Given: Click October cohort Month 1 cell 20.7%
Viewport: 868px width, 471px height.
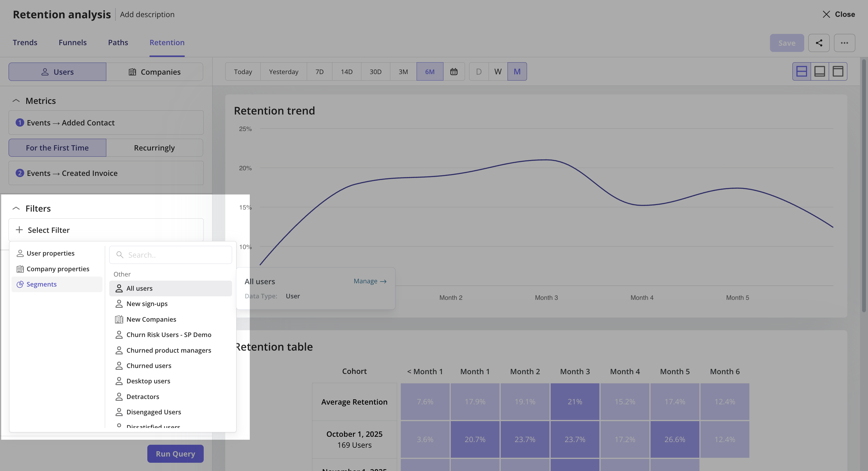Looking at the screenshot, I should click(475, 439).
